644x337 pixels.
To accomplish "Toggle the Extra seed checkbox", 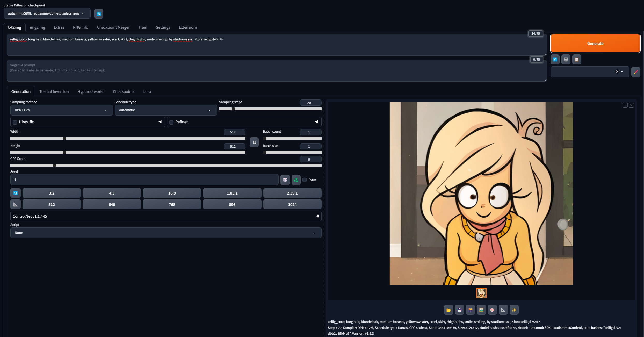I will coord(305,180).
